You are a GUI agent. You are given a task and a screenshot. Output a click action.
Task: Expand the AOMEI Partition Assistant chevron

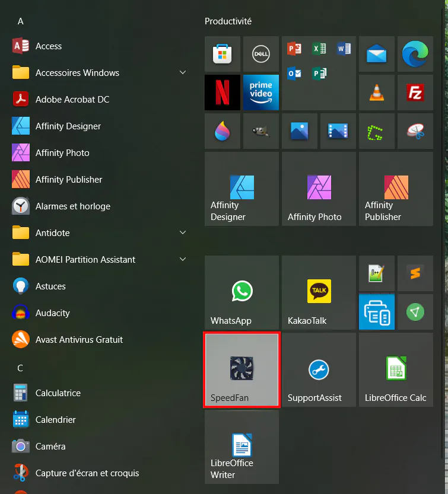(x=183, y=259)
